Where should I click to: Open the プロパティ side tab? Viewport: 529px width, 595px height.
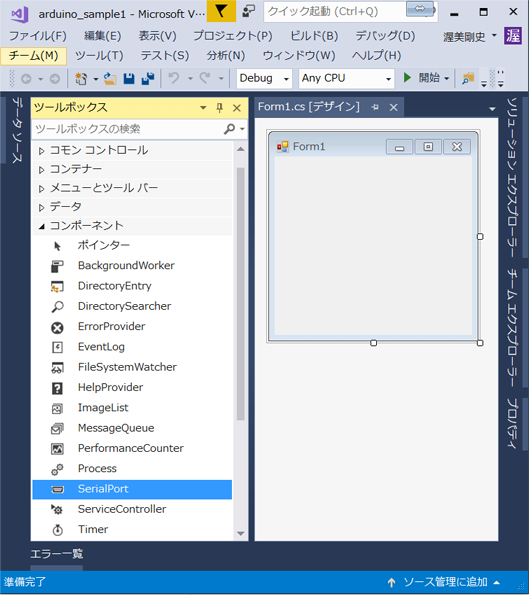click(512, 424)
